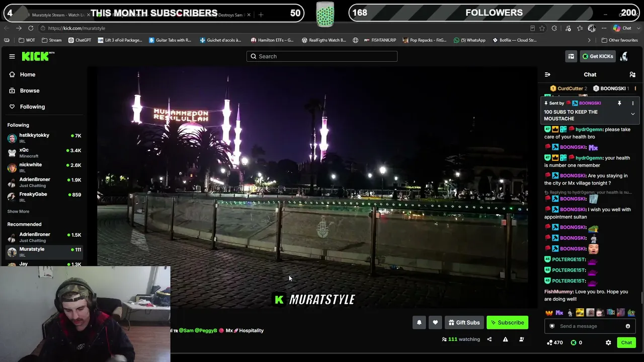Open AdrienBroner's channel under Following
This screenshot has height=362, width=644.
point(44,182)
